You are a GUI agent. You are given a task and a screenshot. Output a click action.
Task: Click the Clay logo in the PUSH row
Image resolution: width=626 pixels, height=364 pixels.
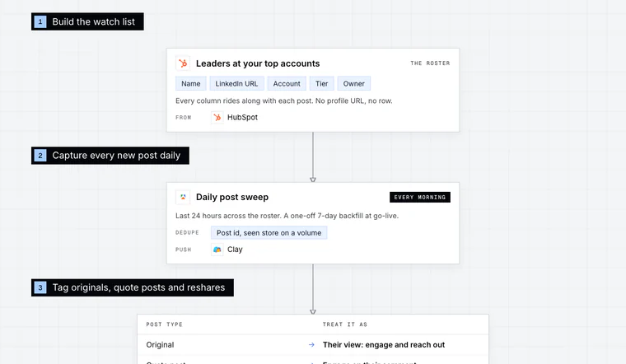click(217, 250)
